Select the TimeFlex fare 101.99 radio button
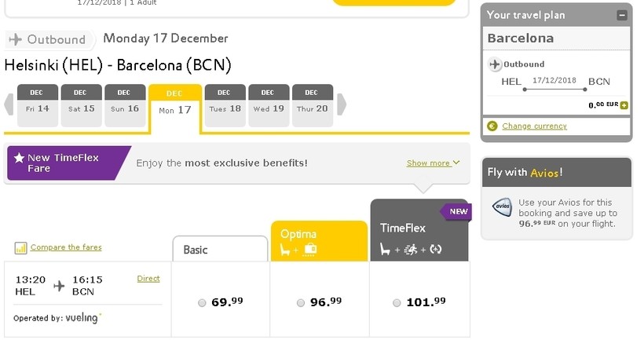The height and width of the screenshot is (340, 644). point(397,302)
